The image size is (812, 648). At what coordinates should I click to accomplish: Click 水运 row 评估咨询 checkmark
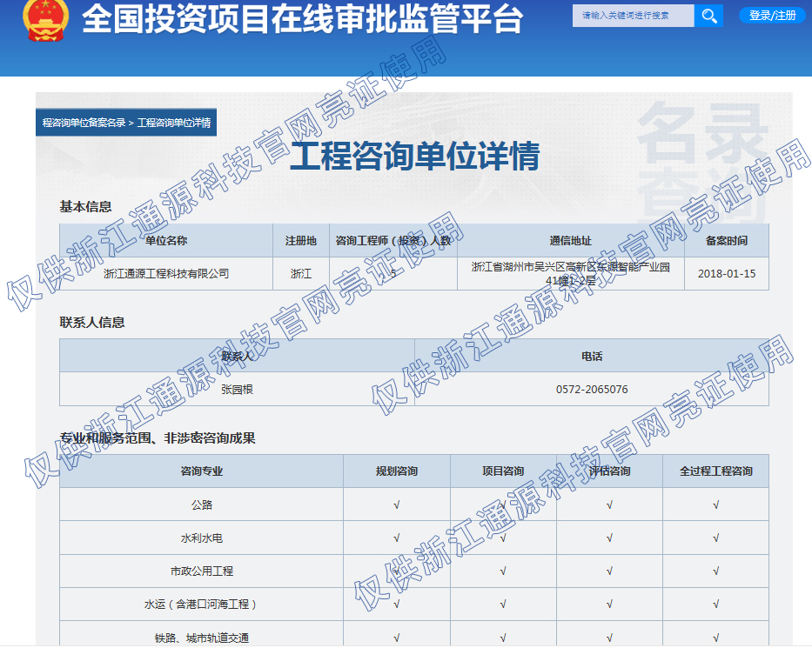click(x=609, y=605)
